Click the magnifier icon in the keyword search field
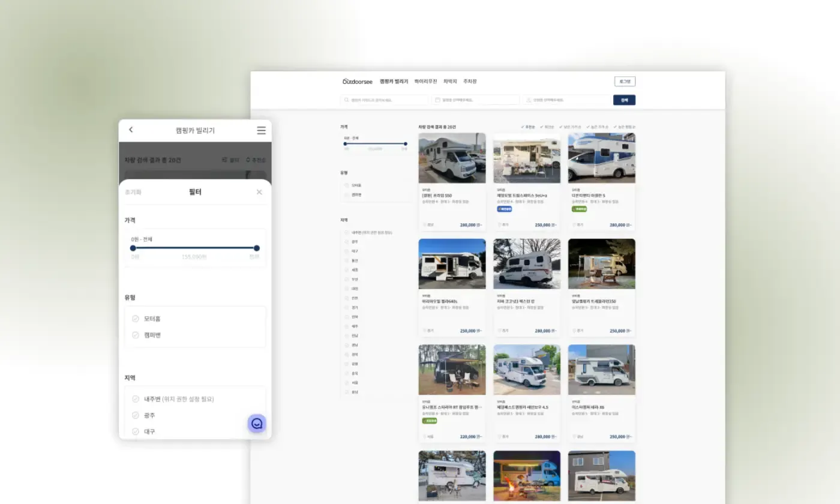The width and height of the screenshot is (840, 504). [x=347, y=100]
